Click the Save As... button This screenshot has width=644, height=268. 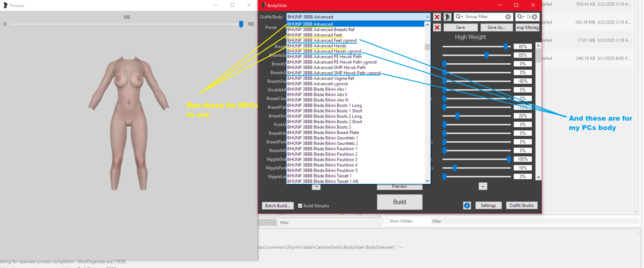tap(496, 27)
